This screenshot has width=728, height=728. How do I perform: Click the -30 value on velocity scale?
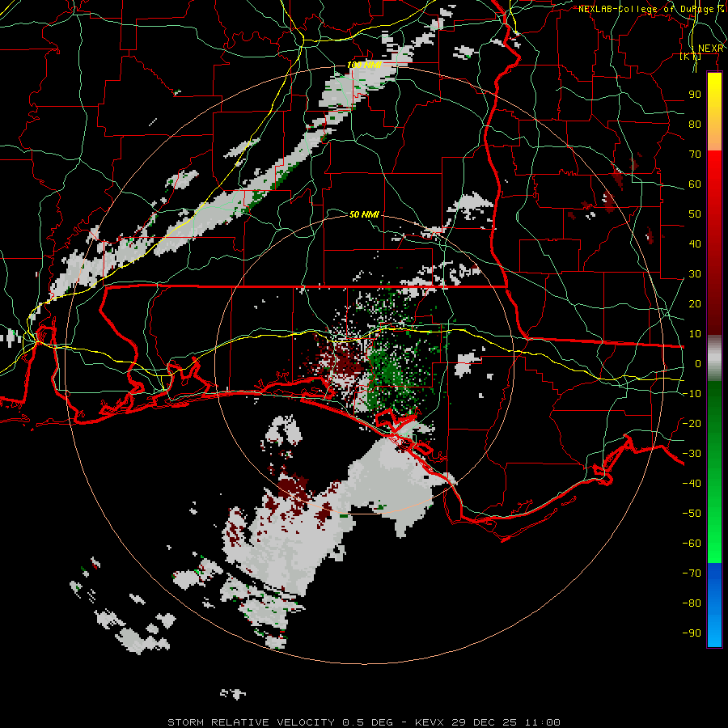(692, 454)
